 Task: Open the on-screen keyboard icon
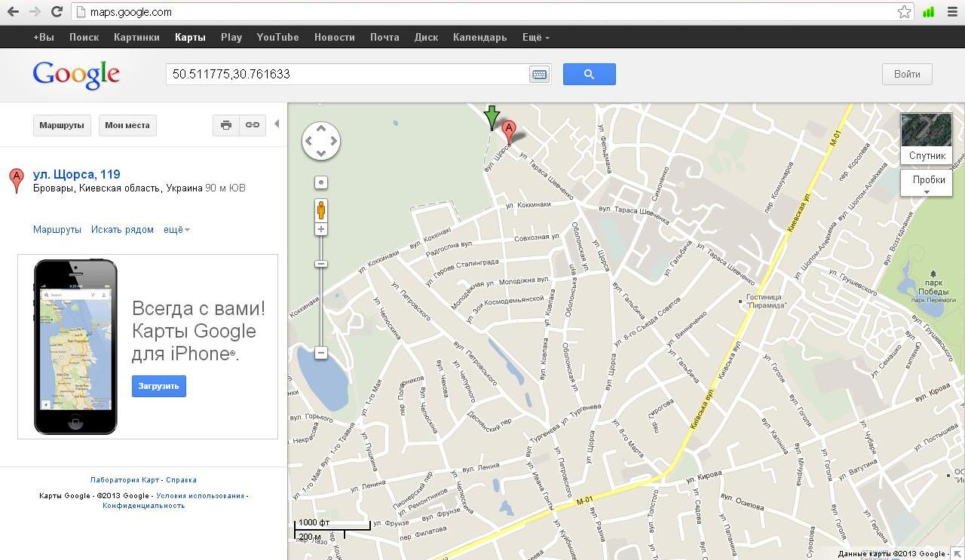[539, 75]
